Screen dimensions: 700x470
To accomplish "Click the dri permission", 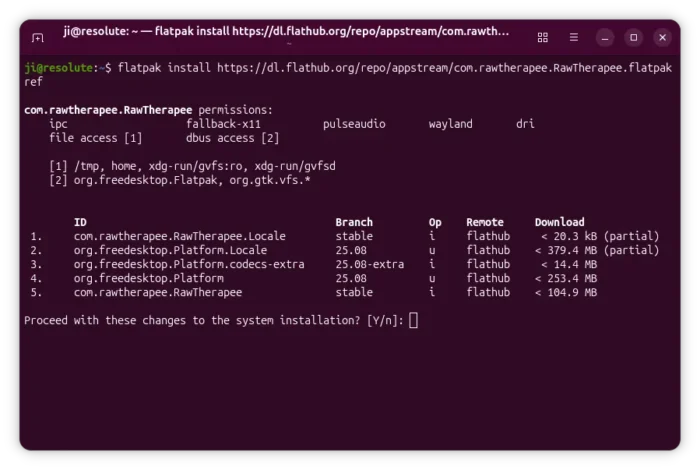I will (x=525, y=124).
